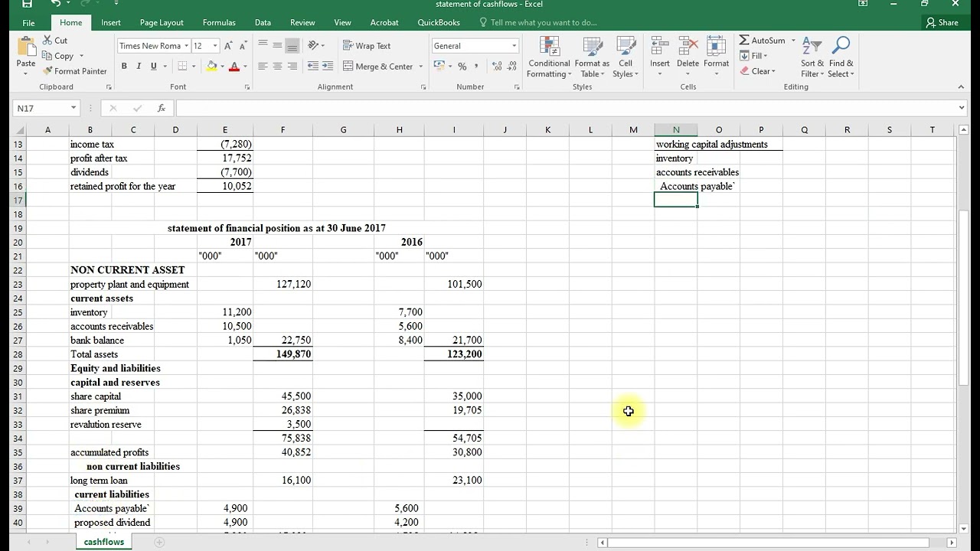Click the Bottom Align icon
The height and width of the screenshot is (551, 980).
292,46
